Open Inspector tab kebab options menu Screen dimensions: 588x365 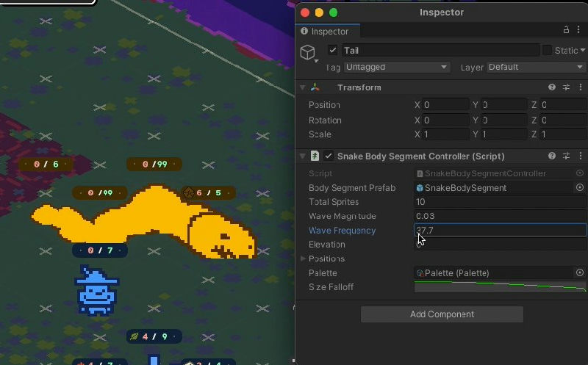tap(579, 29)
